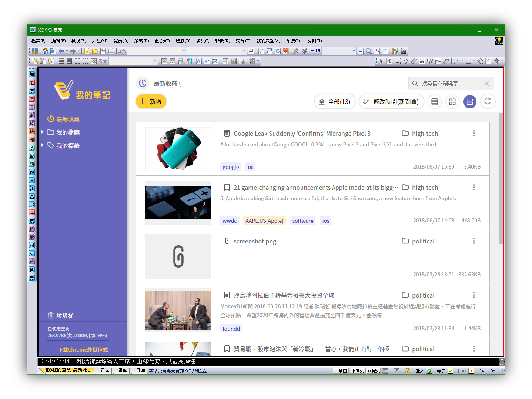This screenshot has width=532, height=399.
Task: Refresh the notes list with the circular arrow
Action: [487, 102]
